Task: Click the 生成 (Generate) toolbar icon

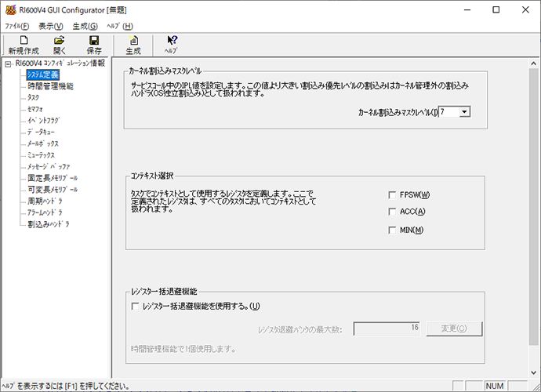Action: (x=133, y=40)
